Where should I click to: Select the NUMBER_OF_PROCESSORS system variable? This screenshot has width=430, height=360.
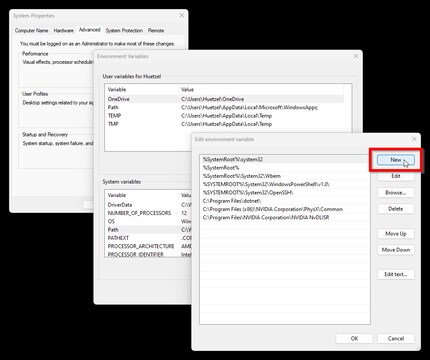tap(148, 213)
